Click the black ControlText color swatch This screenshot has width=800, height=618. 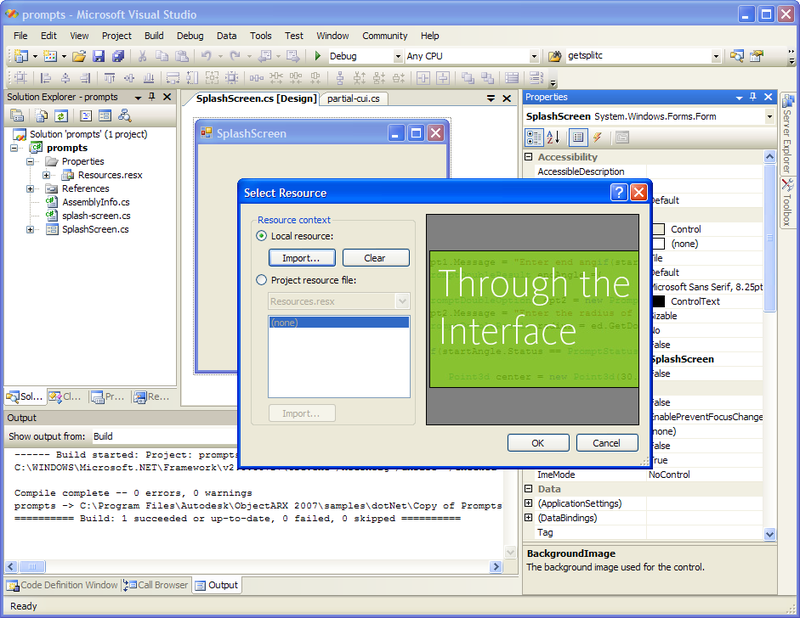pos(658,301)
